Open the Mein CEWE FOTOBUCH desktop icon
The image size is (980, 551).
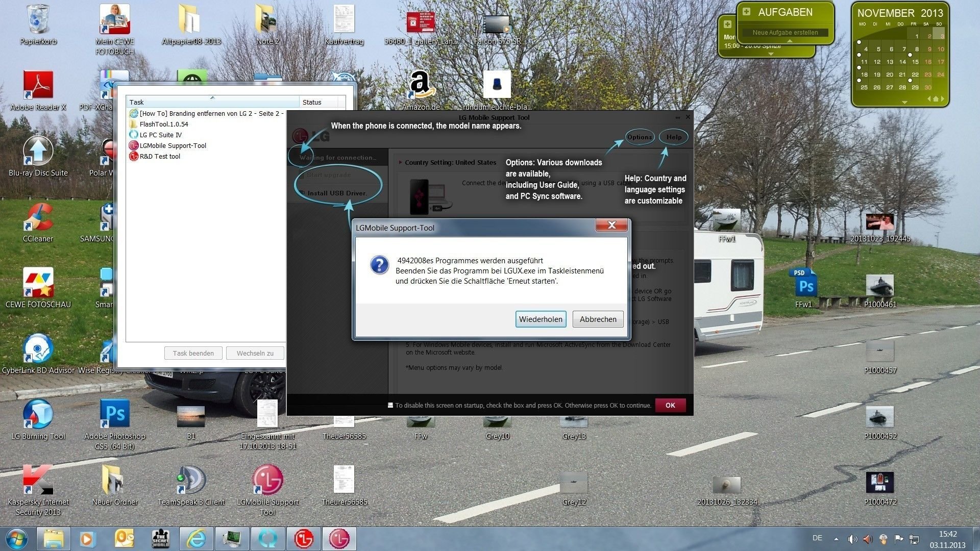(x=115, y=29)
